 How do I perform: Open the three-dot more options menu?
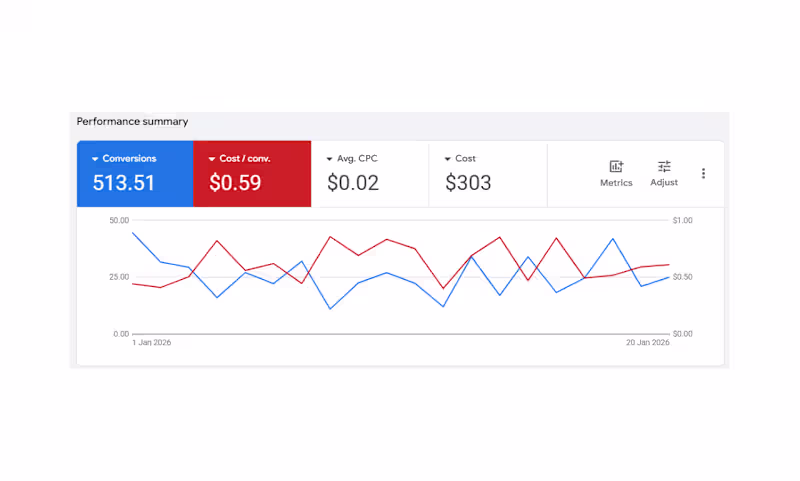coord(703,173)
